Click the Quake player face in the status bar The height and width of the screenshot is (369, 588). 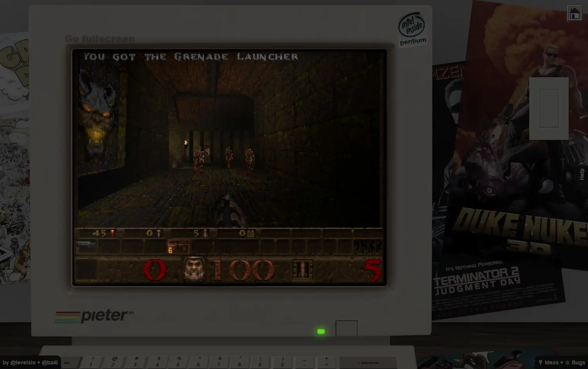[x=194, y=269]
